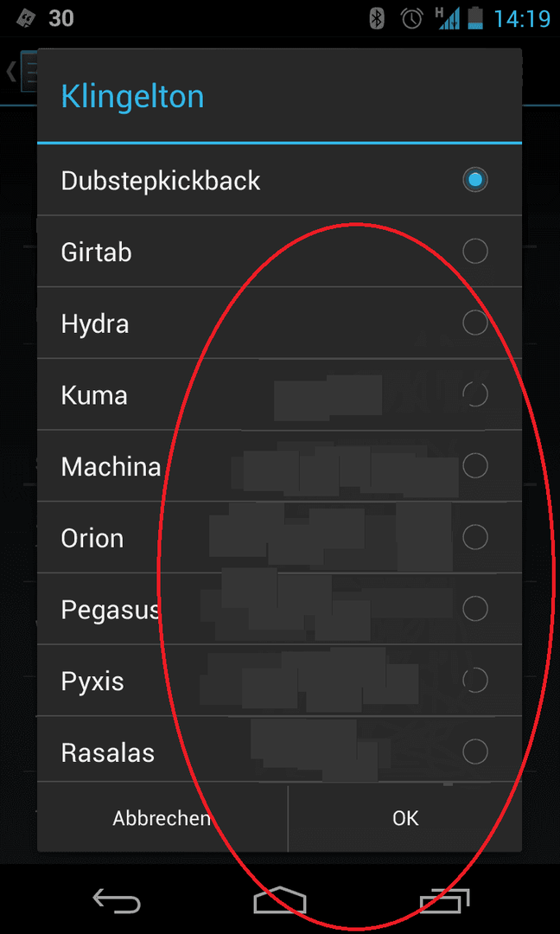Viewport: 560px width, 934px height.
Task: Pick the Orion ringtone
Action: [280, 537]
